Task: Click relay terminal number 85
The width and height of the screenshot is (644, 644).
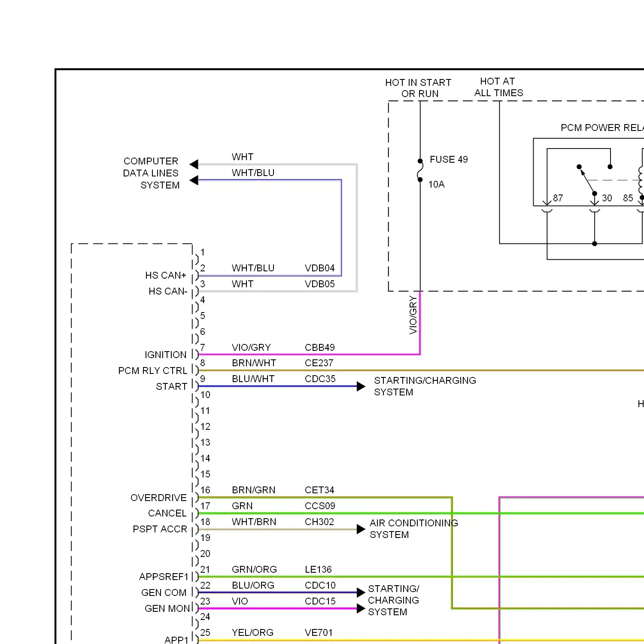Action: click(x=628, y=198)
